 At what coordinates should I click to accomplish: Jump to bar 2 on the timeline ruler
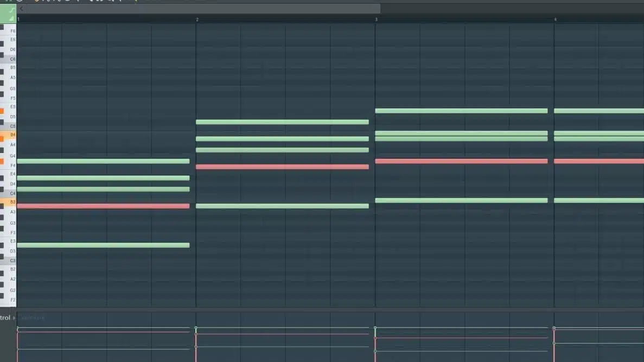(x=197, y=20)
